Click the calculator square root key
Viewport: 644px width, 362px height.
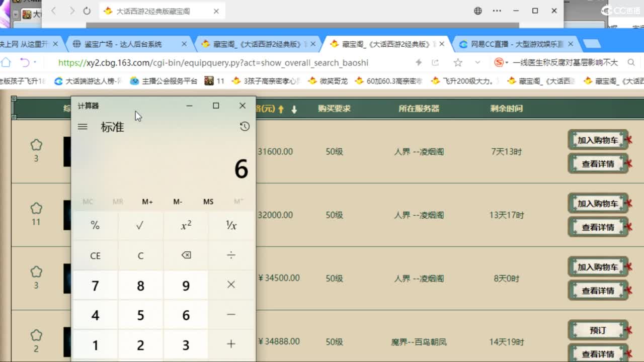[x=140, y=226]
